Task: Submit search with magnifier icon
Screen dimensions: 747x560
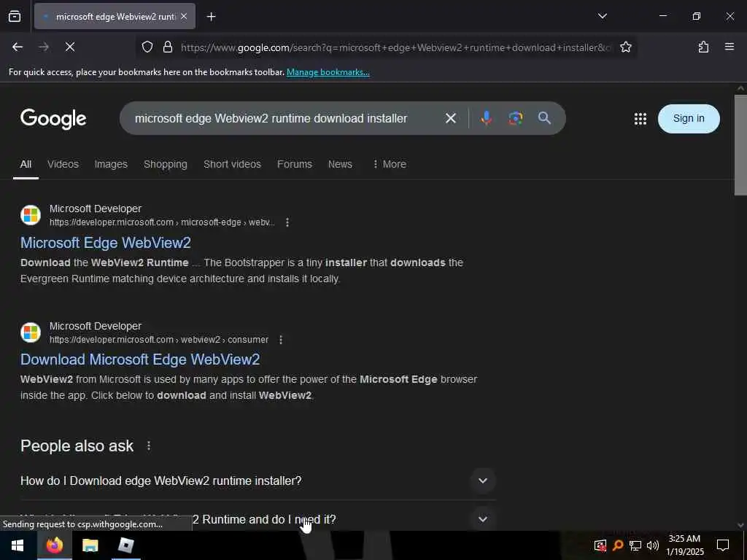Action: tap(544, 118)
